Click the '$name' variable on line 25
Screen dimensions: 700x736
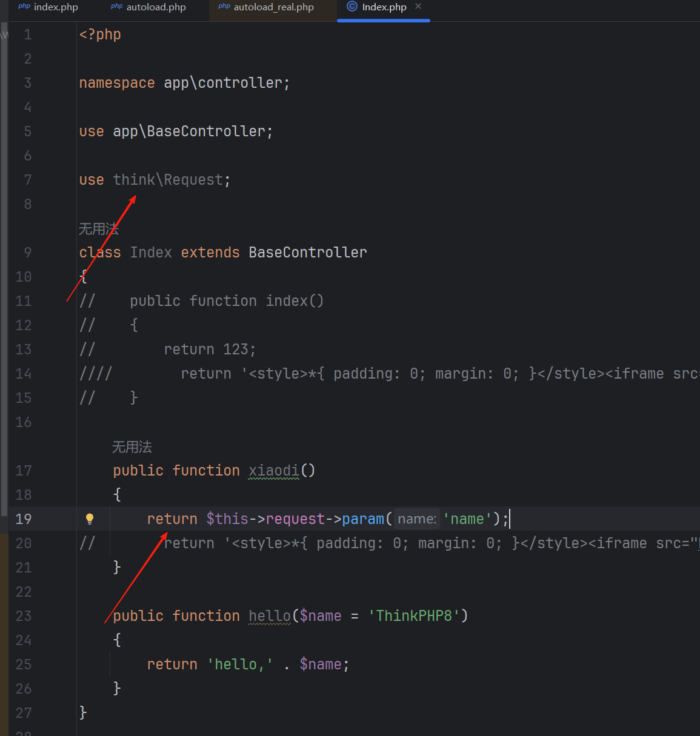pos(321,665)
